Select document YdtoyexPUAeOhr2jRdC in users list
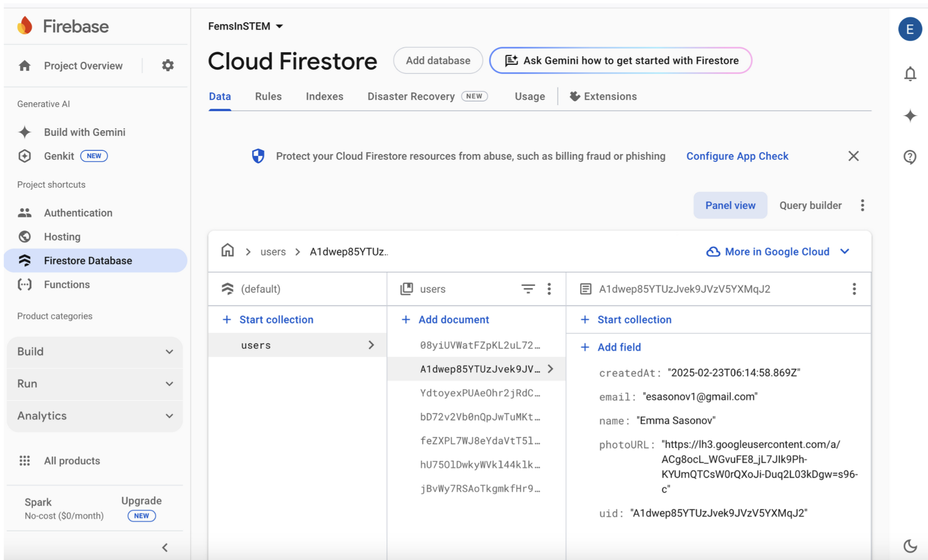 [480, 393]
